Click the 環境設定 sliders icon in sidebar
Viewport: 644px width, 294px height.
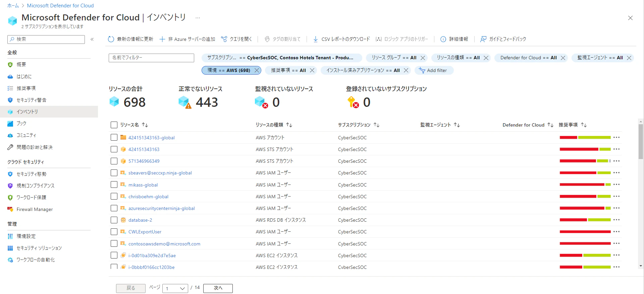point(10,236)
